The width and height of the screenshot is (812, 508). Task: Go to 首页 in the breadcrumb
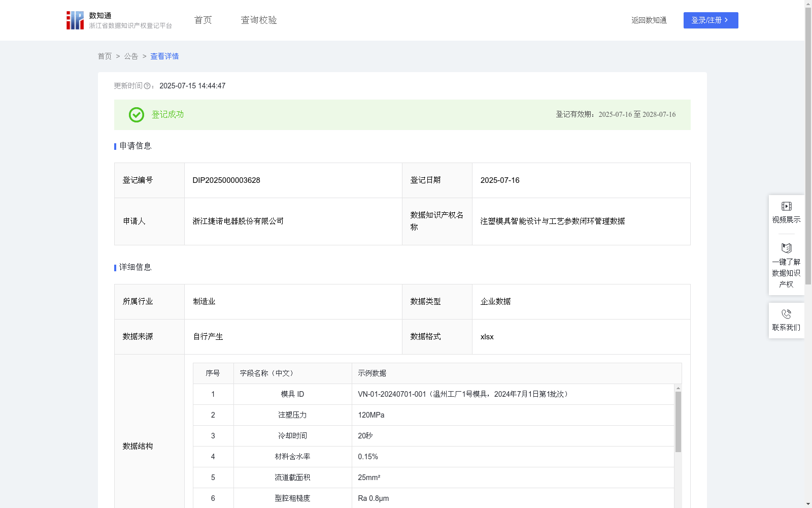[105, 56]
